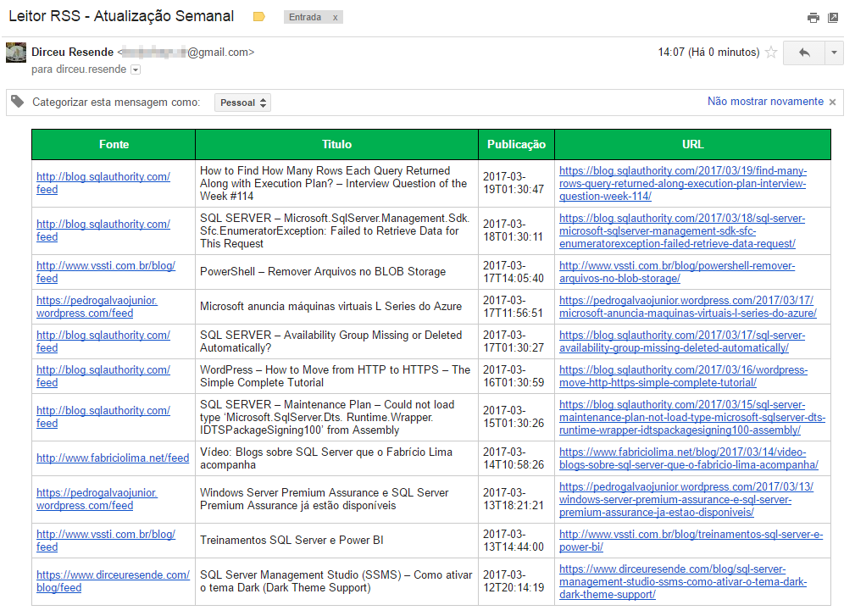This screenshot has width=855, height=616.
Task: Click Não mostrar novamente link
Action: pos(765,102)
